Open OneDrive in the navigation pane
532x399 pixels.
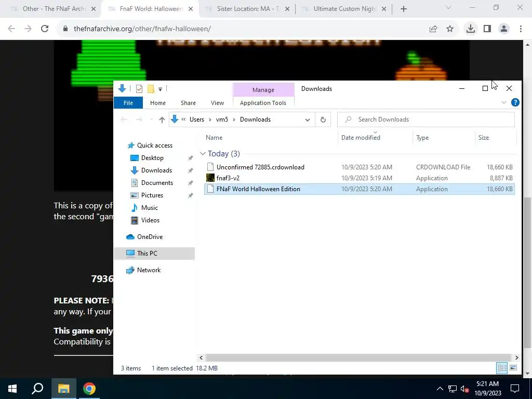coord(150,237)
